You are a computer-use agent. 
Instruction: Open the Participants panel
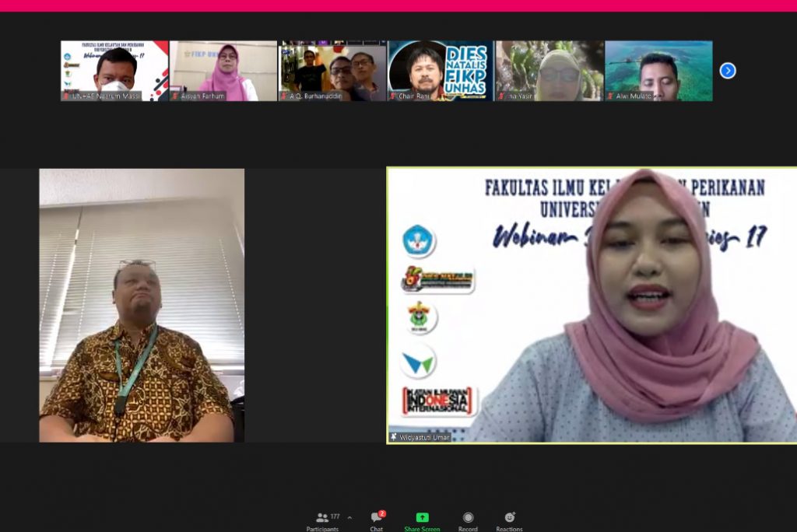click(x=321, y=517)
